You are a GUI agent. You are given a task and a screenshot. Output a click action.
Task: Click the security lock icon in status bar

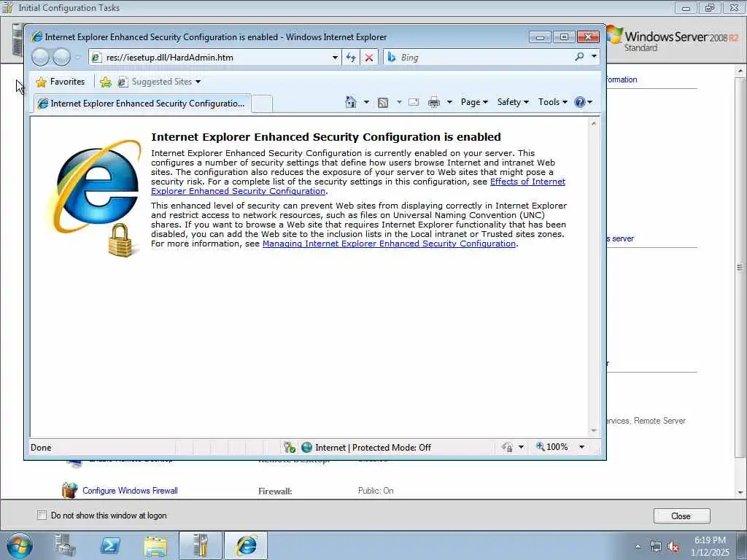coord(507,447)
